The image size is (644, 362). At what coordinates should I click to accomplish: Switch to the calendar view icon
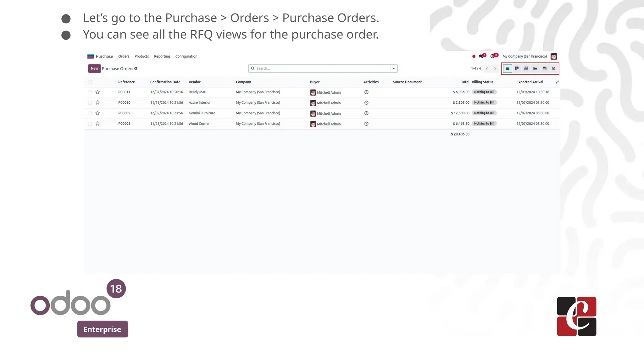[x=545, y=69]
